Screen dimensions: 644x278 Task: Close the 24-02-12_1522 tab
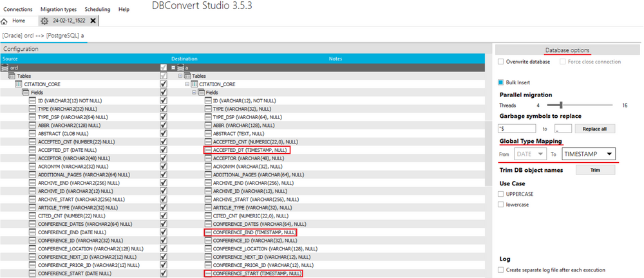(x=93, y=21)
